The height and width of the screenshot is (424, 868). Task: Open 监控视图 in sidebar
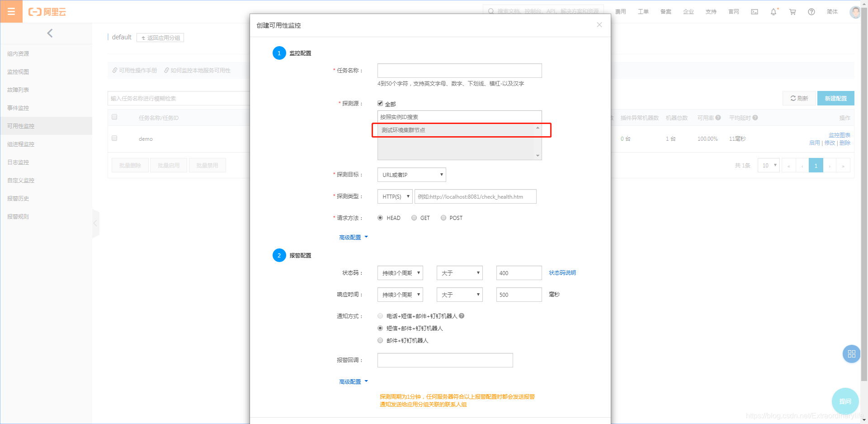(18, 71)
